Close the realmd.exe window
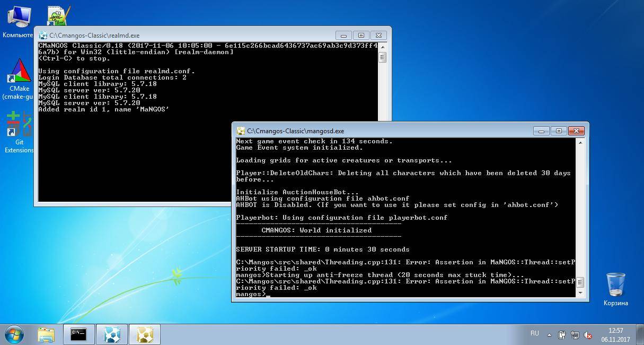The height and width of the screenshot is (345, 644). pyautogui.click(x=378, y=36)
